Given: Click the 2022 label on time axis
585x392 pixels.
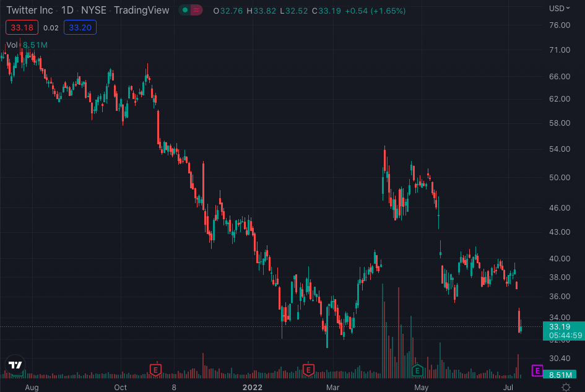Looking at the screenshot, I should pyautogui.click(x=252, y=387).
